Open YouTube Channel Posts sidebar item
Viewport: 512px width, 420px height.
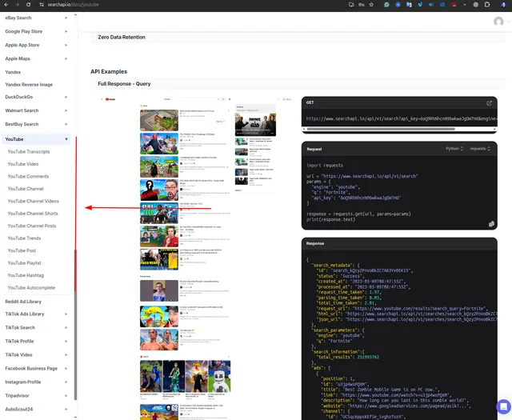32,226
